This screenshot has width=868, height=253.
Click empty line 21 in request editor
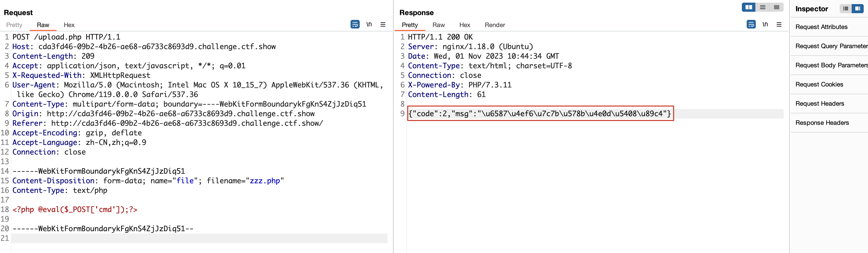199,239
